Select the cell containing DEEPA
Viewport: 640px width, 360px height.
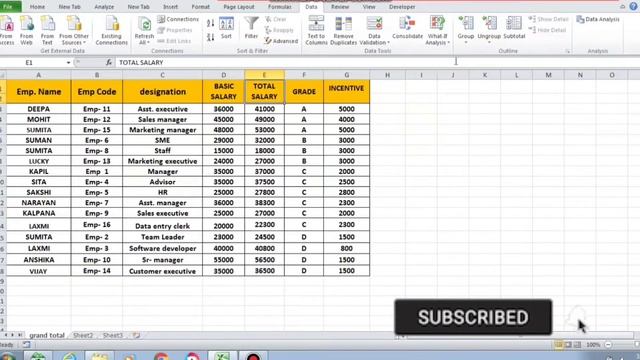38,109
